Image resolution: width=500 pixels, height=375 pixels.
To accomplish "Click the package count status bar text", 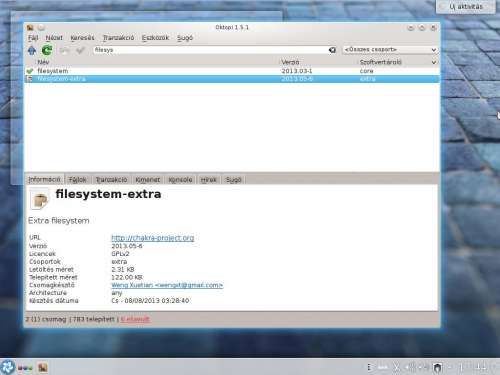I will (46, 319).
